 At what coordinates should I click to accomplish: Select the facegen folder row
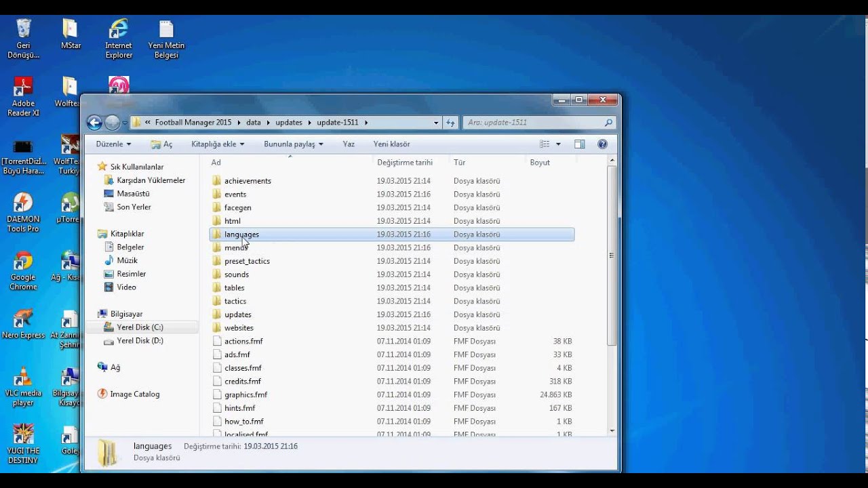tap(392, 207)
